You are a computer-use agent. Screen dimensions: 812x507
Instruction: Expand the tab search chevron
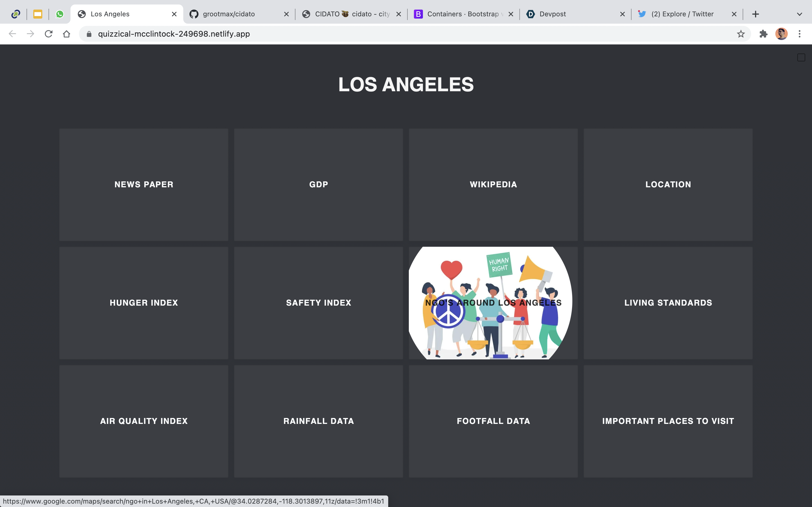pos(800,14)
